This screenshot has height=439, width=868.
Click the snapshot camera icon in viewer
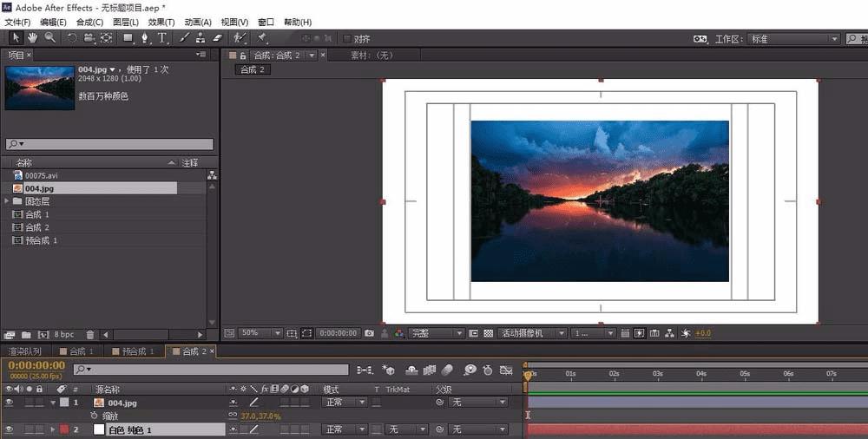[x=370, y=333]
